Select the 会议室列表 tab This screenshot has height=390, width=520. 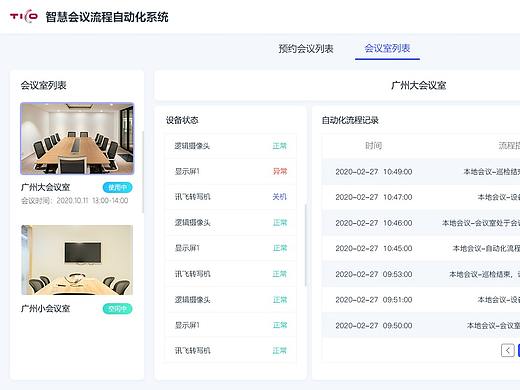[387, 48]
